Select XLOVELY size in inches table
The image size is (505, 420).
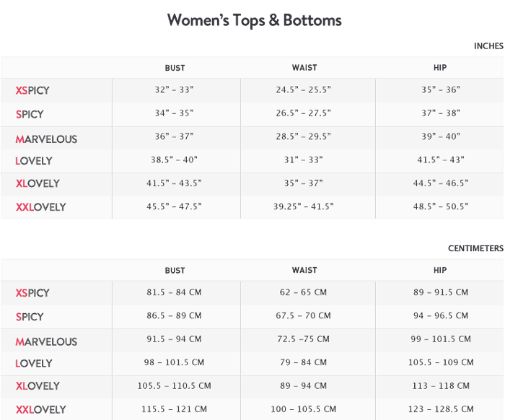38,183
